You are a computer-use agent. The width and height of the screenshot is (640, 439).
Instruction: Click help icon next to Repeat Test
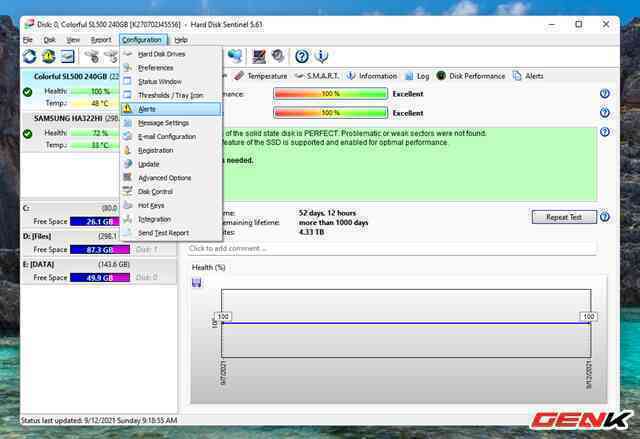605,217
